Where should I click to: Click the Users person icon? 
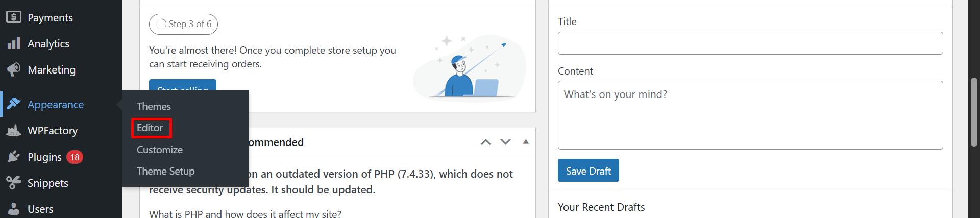pyautogui.click(x=14, y=209)
